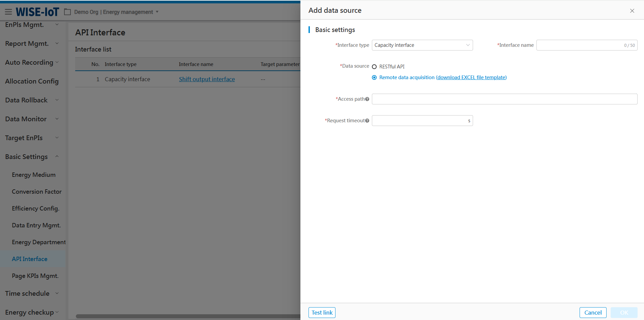Click the organization folder icon in header
The width and height of the screenshot is (644, 320).
67,12
